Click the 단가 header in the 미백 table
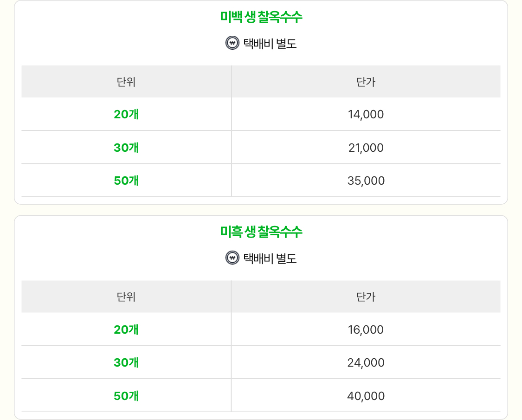The width and height of the screenshot is (522, 420). [366, 82]
